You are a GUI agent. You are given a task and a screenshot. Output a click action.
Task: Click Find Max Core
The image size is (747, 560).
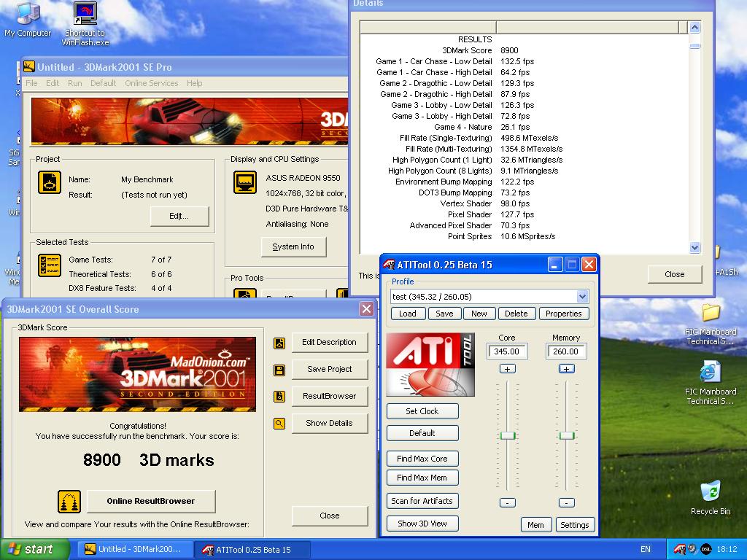coord(422,459)
